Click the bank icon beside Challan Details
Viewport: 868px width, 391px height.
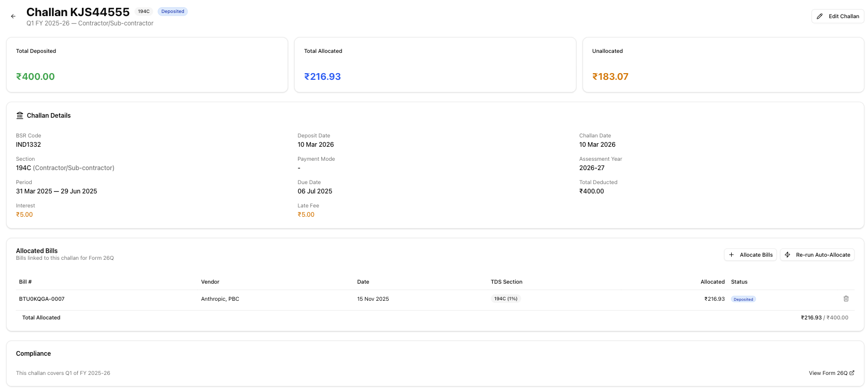tap(20, 116)
